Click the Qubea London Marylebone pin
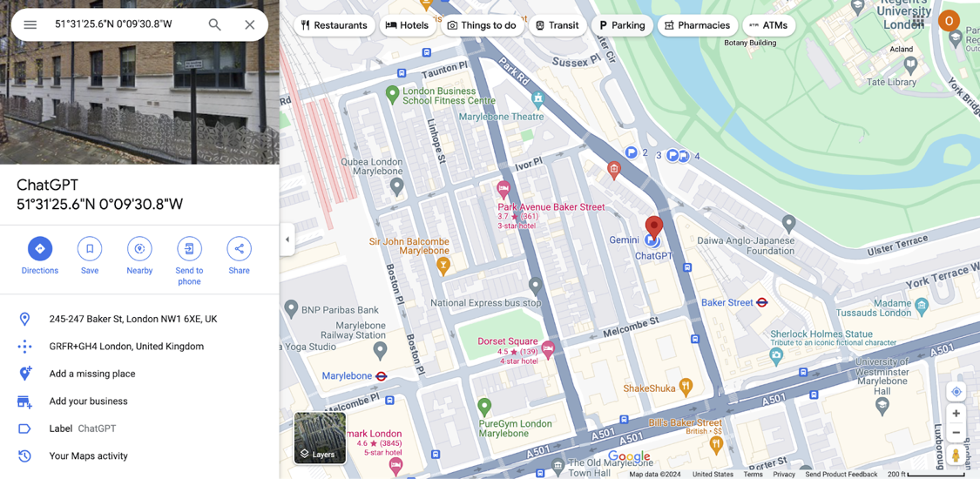Viewport: 980px width, 479px height. pyautogui.click(x=396, y=186)
